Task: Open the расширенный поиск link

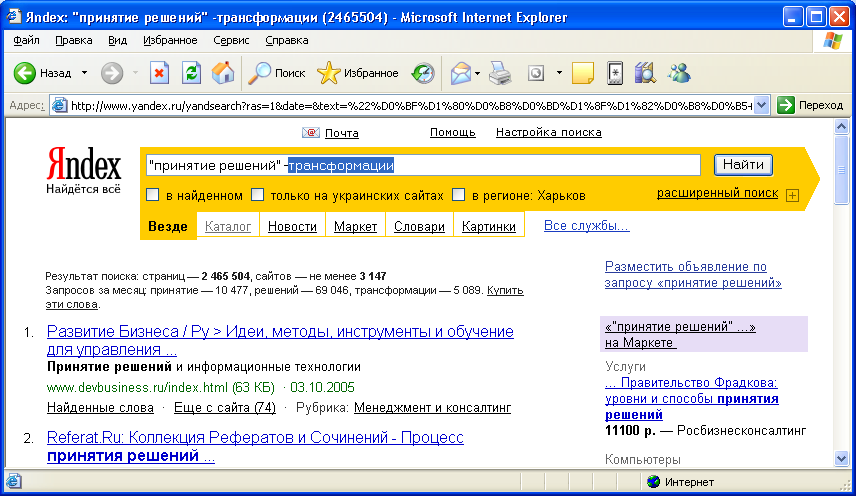Action: pos(717,193)
